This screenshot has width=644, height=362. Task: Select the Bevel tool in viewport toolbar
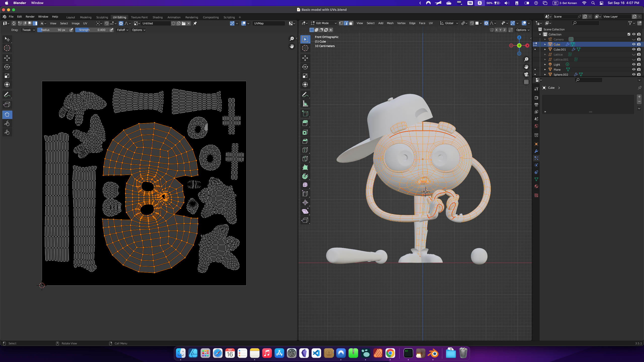pyautogui.click(x=305, y=141)
